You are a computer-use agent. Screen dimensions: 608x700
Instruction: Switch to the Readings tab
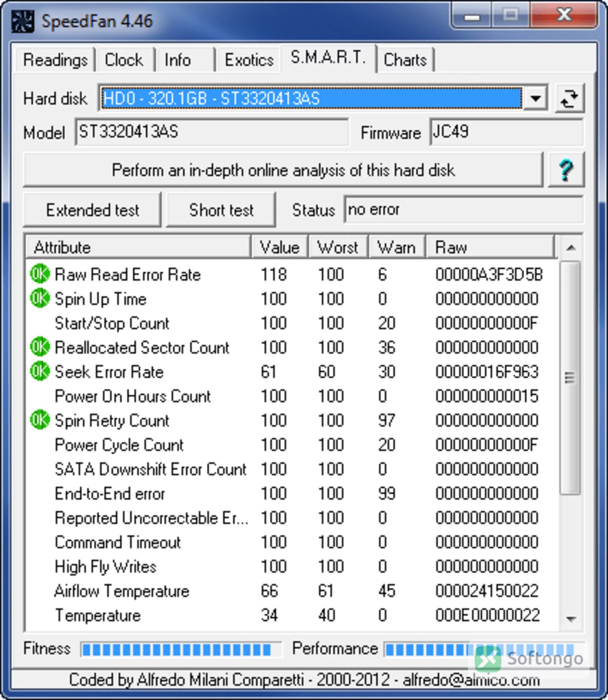click(x=55, y=60)
